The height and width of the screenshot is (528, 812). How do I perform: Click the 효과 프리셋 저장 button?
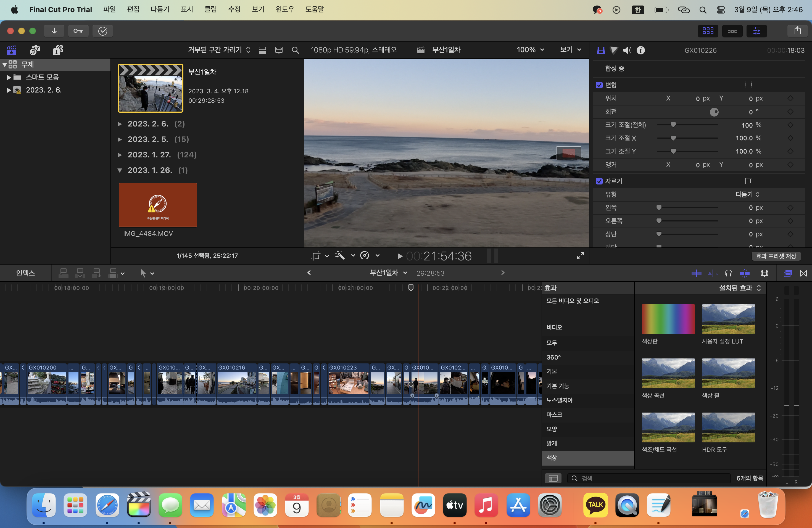776,256
